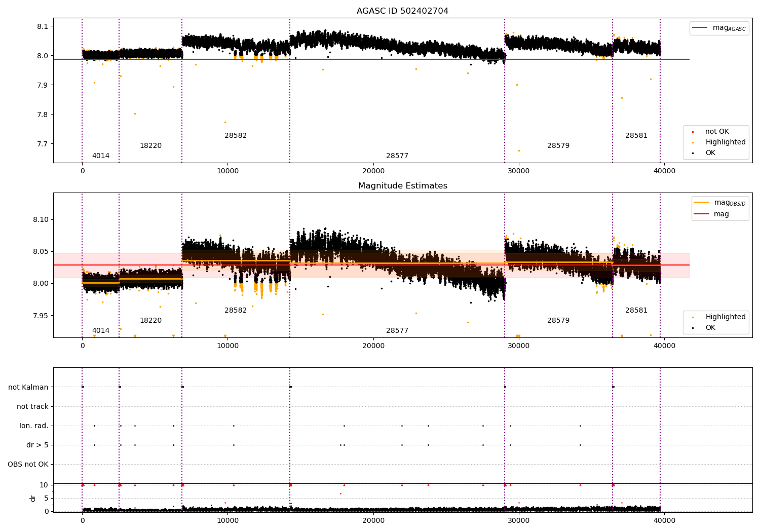Click the 'dr' y-axis label
Screen dimensions: 760x532
pos(33,498)
